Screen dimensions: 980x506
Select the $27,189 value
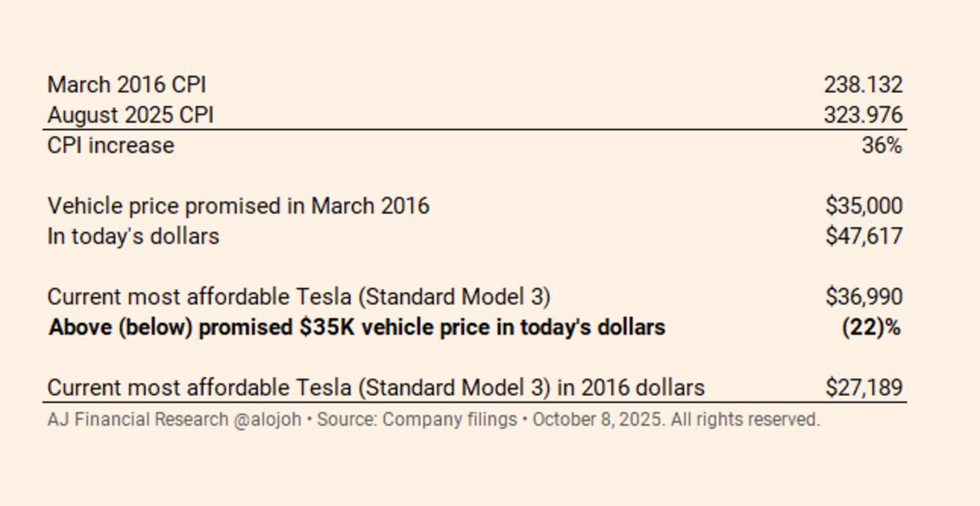pos(864,388)
